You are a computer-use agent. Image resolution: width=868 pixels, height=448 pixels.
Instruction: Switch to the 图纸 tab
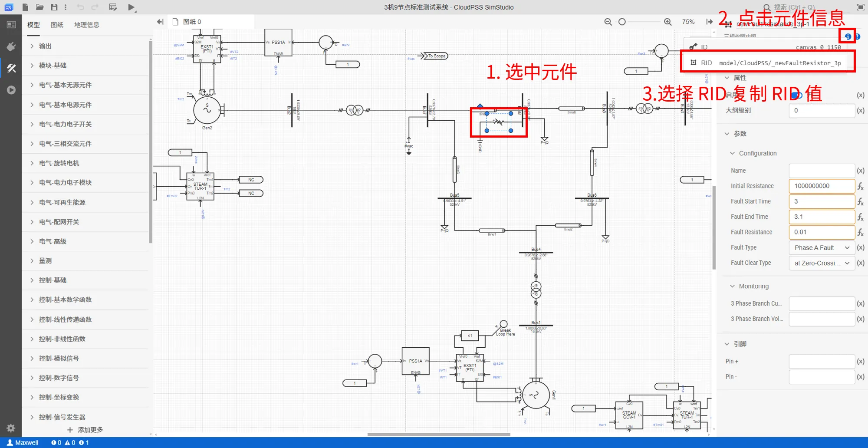click(x=57, y=25)
